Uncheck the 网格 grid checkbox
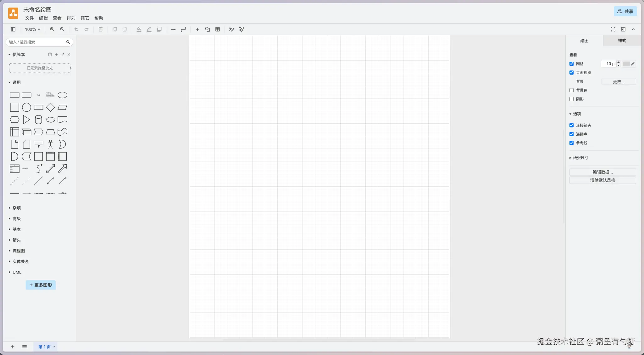The width and height of the screenshot is (644, 355). [571, 64]
